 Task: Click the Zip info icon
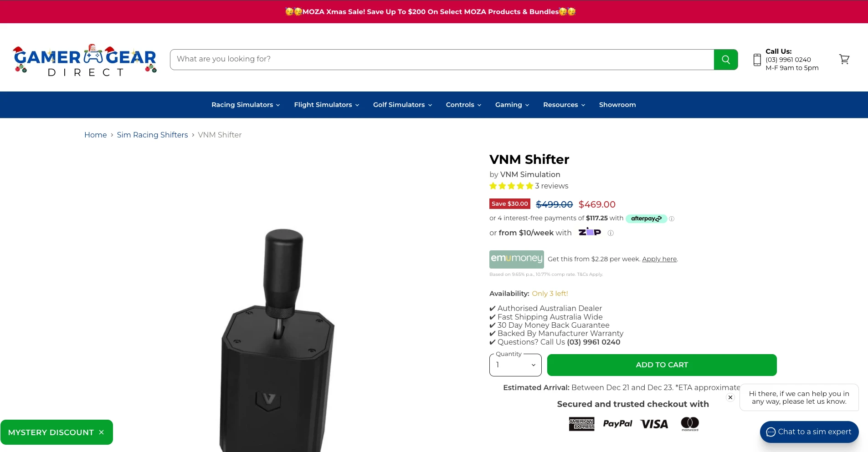(x=611, y=233)
